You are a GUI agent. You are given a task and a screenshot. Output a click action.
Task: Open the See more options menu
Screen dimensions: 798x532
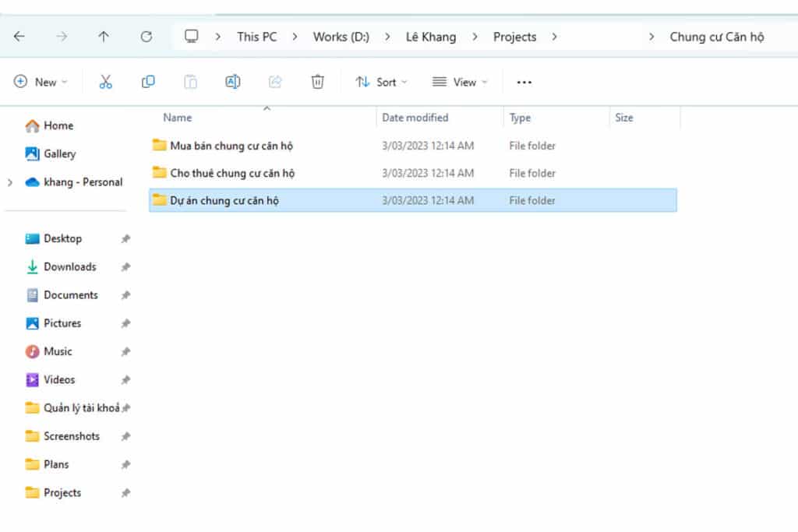(524, 83)
